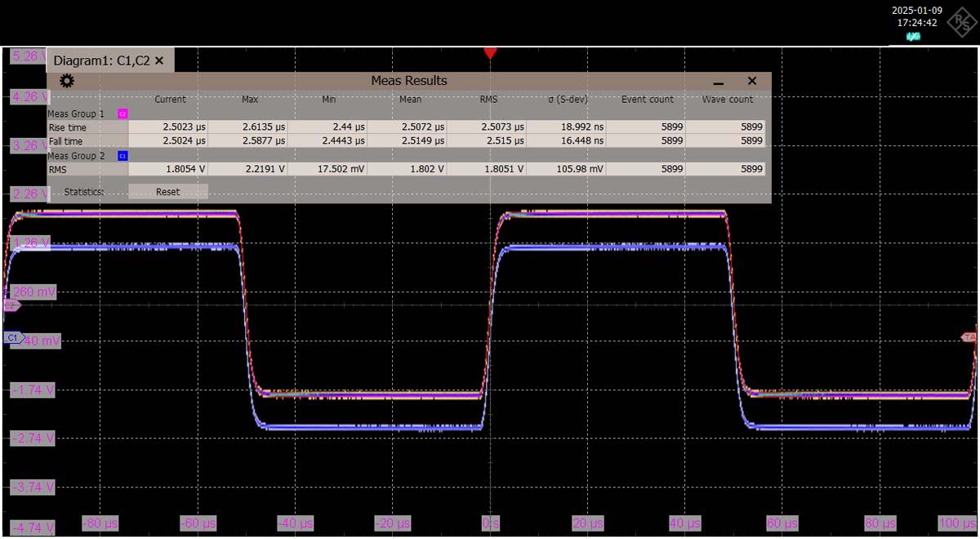This screenshot has width=980, height=539.
Task: Click the red trigger position marker
Action: coord(490,53)
